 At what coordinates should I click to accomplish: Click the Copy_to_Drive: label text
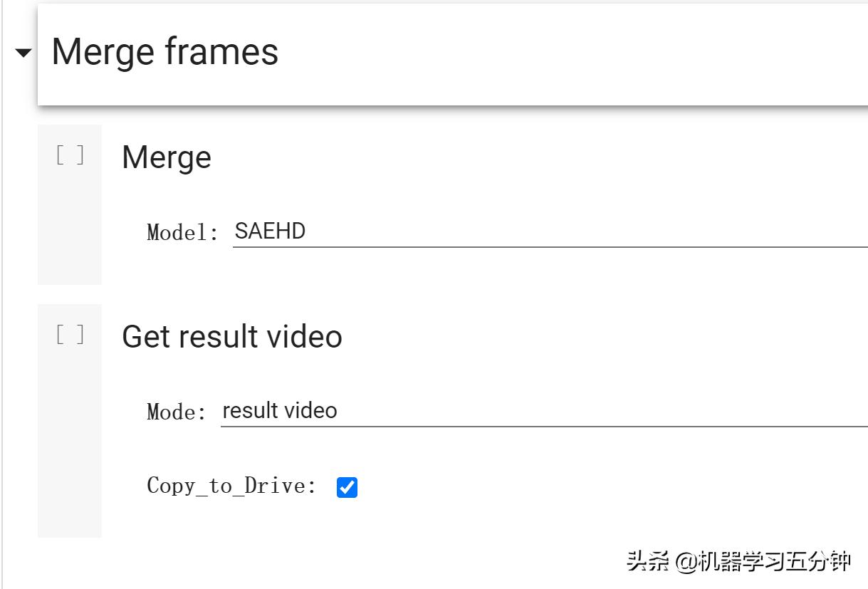coord(231,486)
